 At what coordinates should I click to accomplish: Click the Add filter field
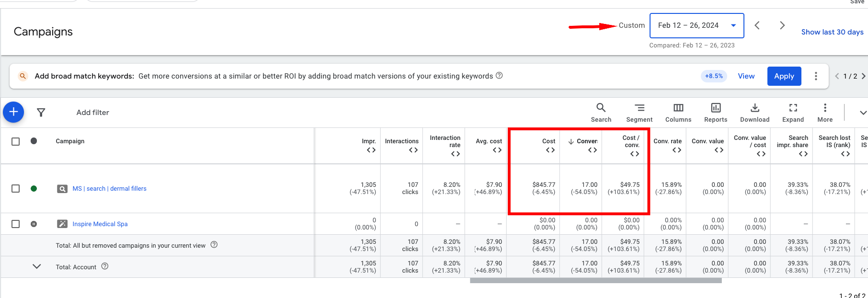click(93, 113)
